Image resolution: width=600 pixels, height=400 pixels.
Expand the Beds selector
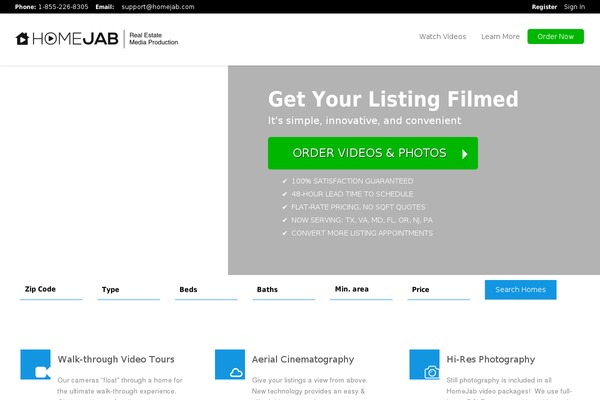[x=206, y=290]
